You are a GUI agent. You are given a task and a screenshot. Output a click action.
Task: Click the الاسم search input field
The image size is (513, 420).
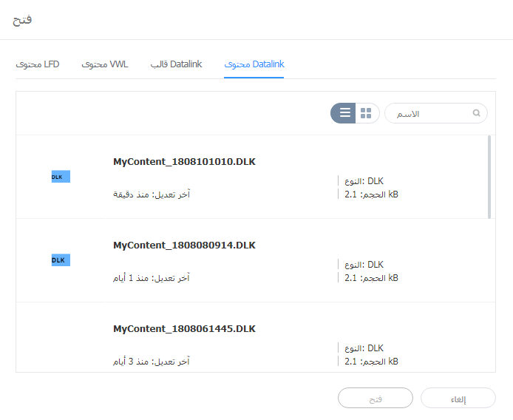point(432,113)
